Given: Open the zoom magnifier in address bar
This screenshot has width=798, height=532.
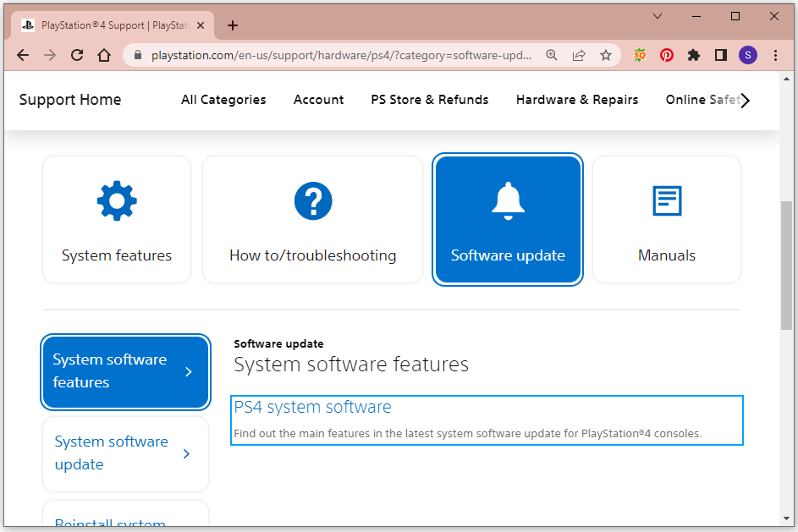Looking at the screenshot, I should tap(552, 55).
